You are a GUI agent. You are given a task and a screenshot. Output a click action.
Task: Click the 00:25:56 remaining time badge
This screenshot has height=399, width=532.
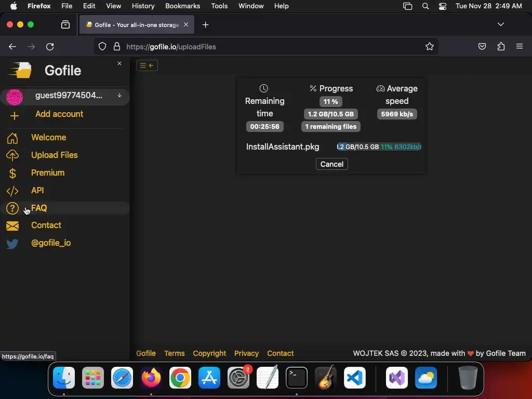click(264, 127)
